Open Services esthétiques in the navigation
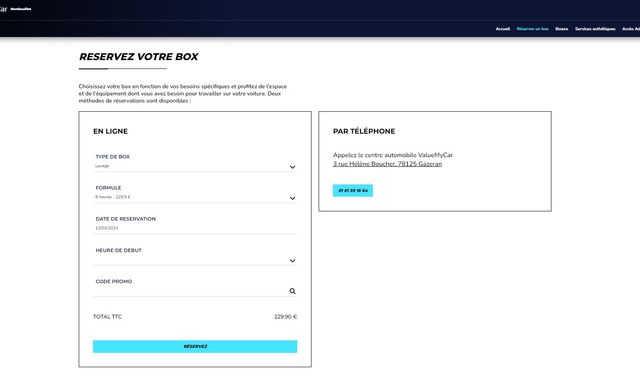 coord(595,29)
